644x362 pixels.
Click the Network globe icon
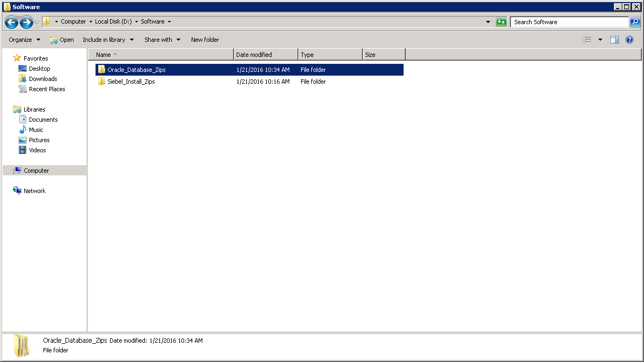point(17,191)
